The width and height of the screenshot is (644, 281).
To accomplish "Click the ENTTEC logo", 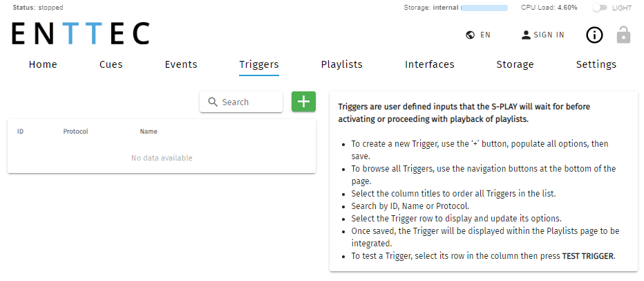I will [x=80, y=33].
